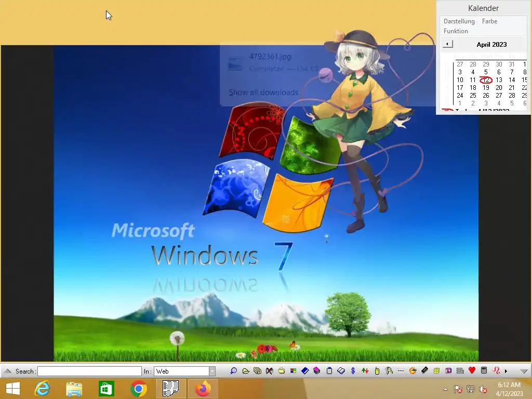Open the Farbe menu in Kalender
Screen dimensions: 532x399
point(489,21)
